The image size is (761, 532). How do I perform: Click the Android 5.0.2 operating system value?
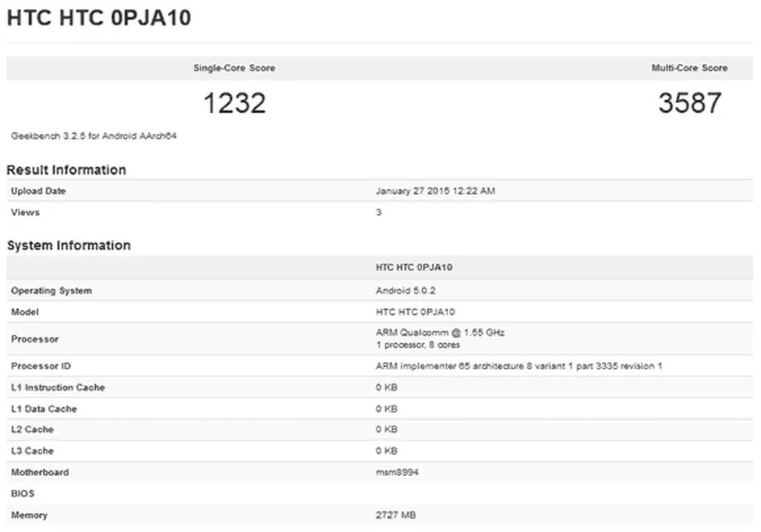pyautogui.click(x=406, y=291)
